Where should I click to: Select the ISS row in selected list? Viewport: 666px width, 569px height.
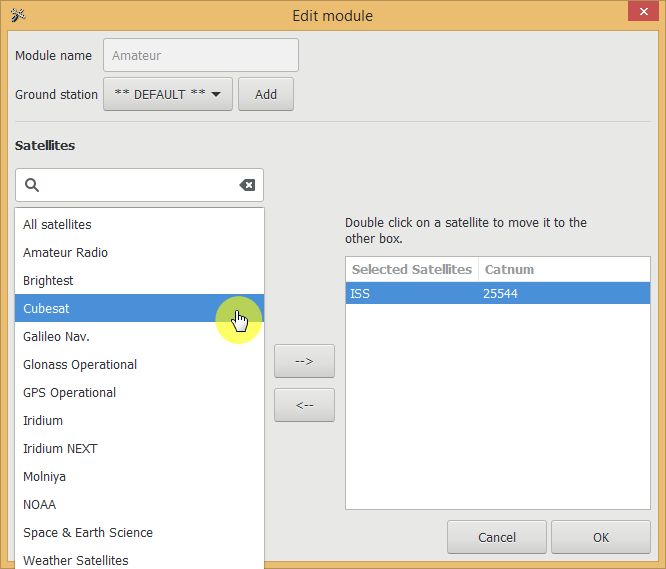pos(496,294)
